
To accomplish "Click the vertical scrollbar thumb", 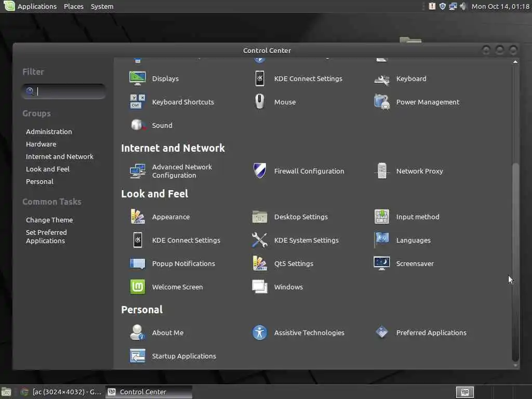I will pyautogui.click(x=515, y=261).
